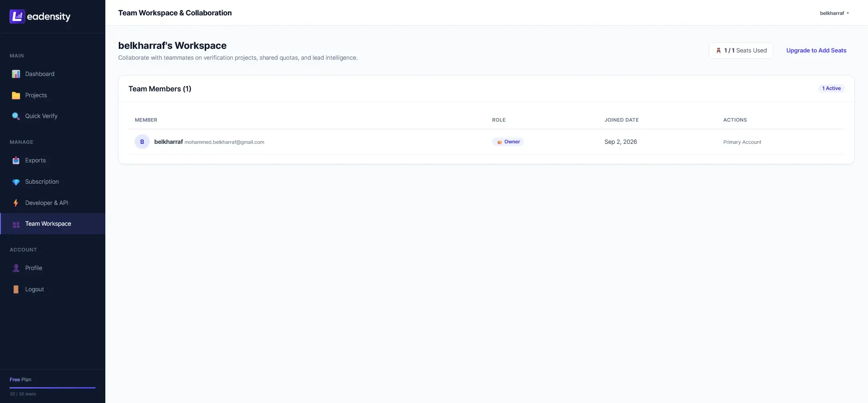Click the ACTIONS column header

[735, 120]
